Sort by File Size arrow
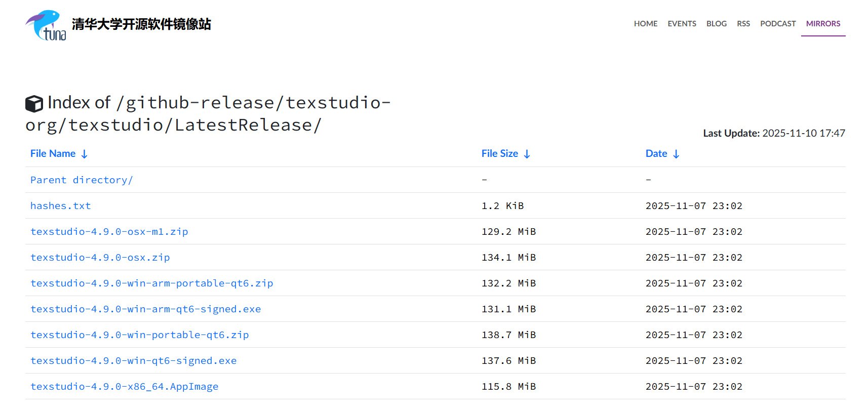 pyautogui.click(x=527, y=154)
